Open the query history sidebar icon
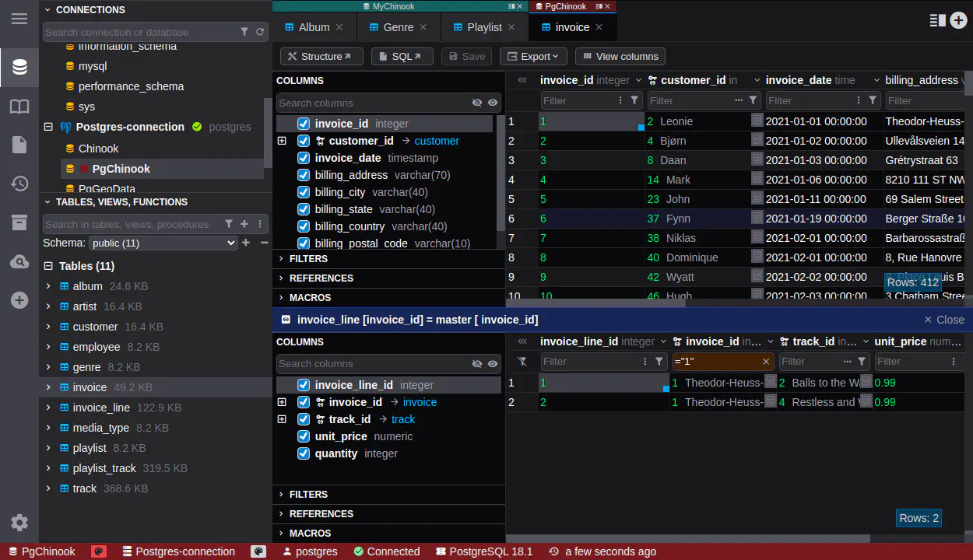Image resolution: width=973 pixels, height=560 pixels. coord(19,184)
